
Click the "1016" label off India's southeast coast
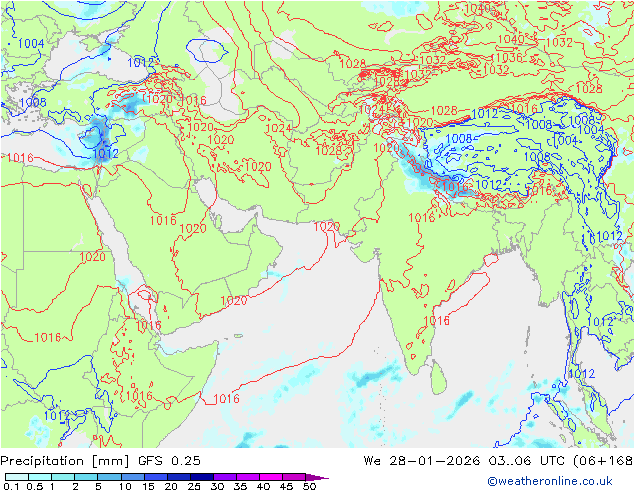[436, 321]
